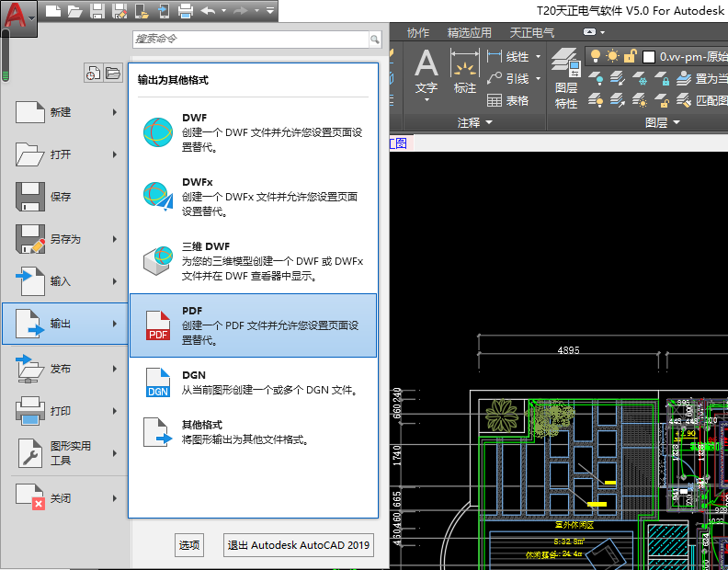The height and width of the screenshot is (570, 728).
Task: Click the 置为当前 make current button
Action: pos(702,78)
